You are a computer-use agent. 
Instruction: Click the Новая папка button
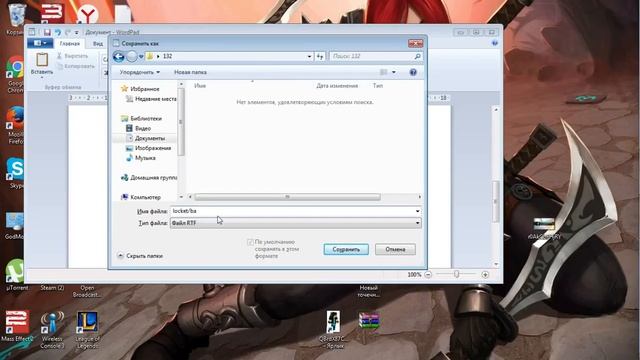tap(190, 72)
